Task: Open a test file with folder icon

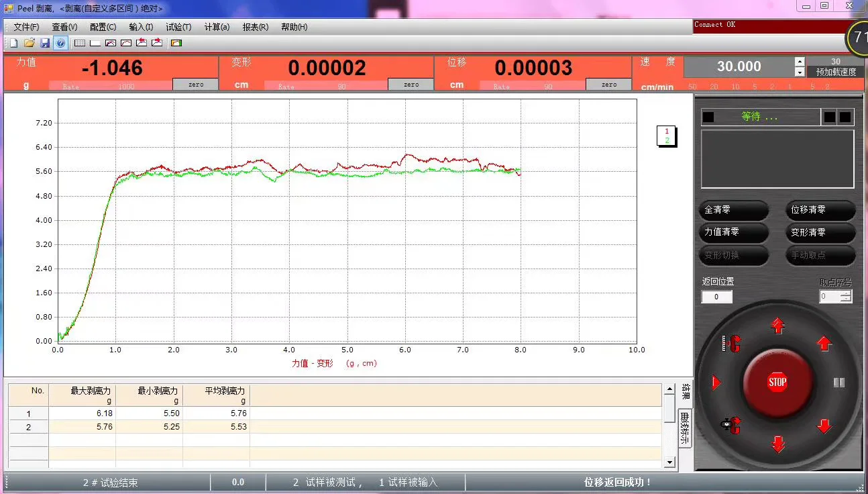Action: click(x=29, y=43)
